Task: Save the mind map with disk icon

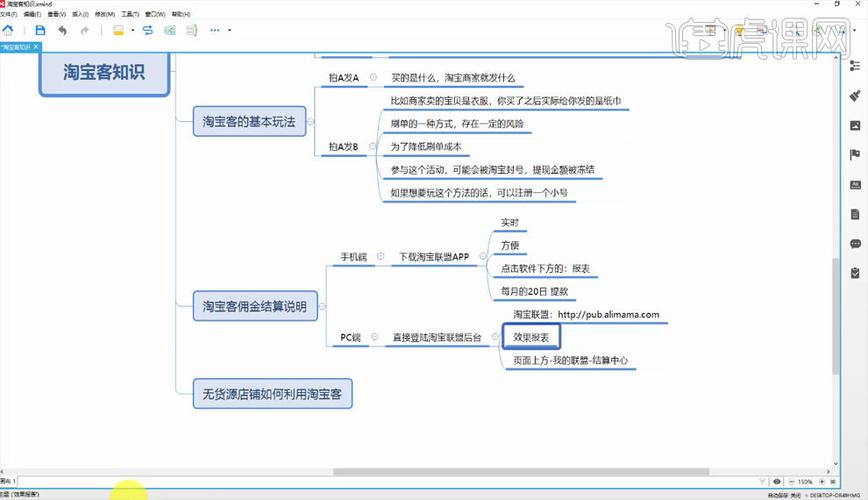Action: tap(40, 30)
